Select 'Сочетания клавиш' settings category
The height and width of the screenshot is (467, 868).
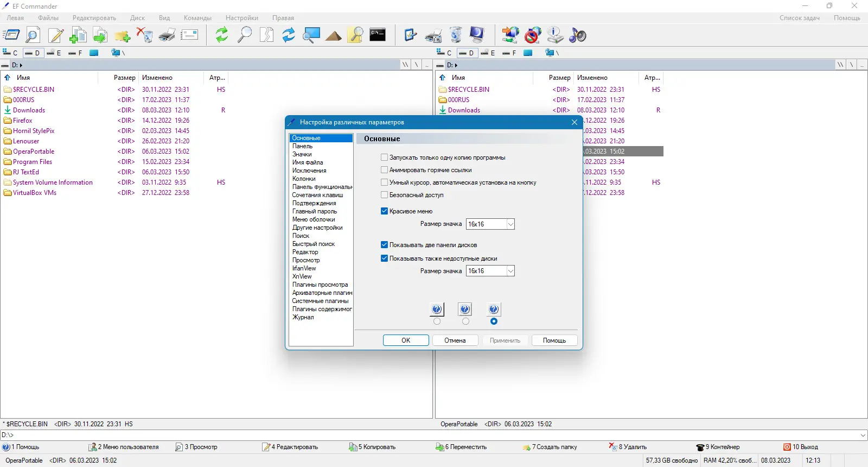(318, 195)
